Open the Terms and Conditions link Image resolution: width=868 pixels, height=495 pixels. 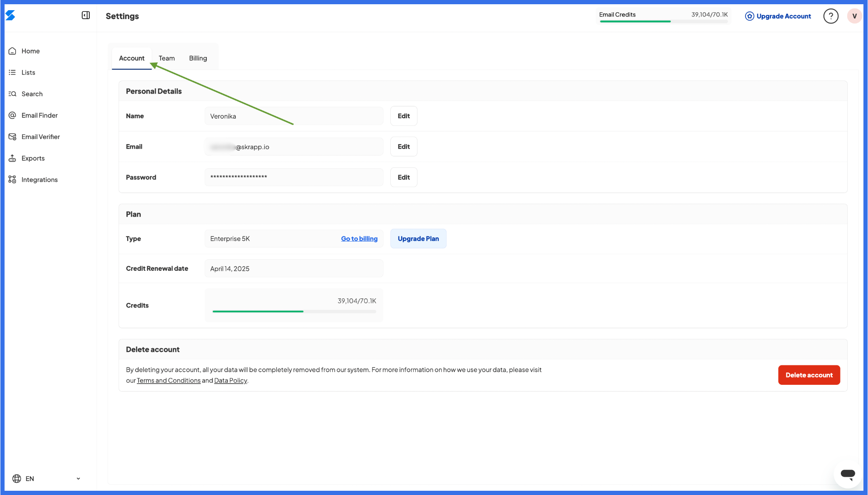(x=169, y=380)
